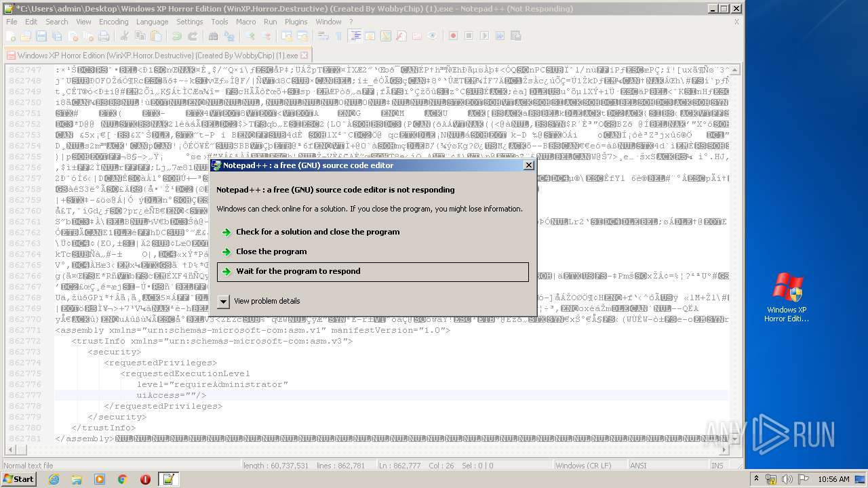Click the Cut scissors icon
The width and height of the screenshot is (868, 488).
[x=124, y=36]
